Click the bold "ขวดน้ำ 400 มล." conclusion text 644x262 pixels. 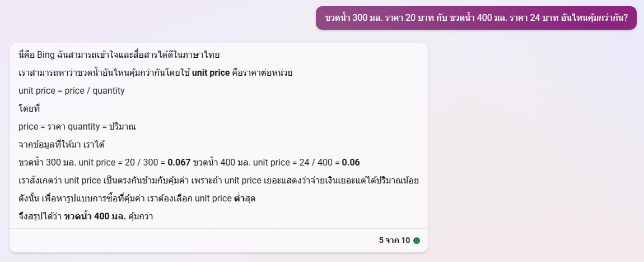[95, 217]
